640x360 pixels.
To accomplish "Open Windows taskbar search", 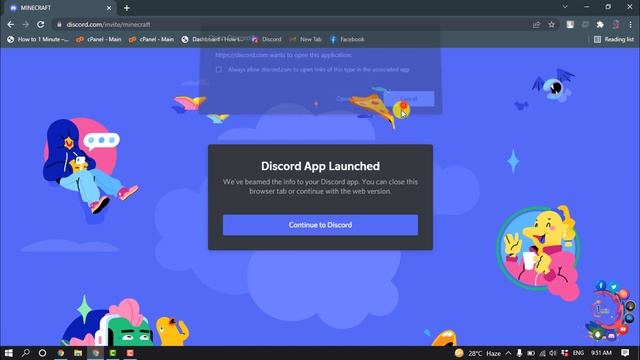I will tap(26, 353).
